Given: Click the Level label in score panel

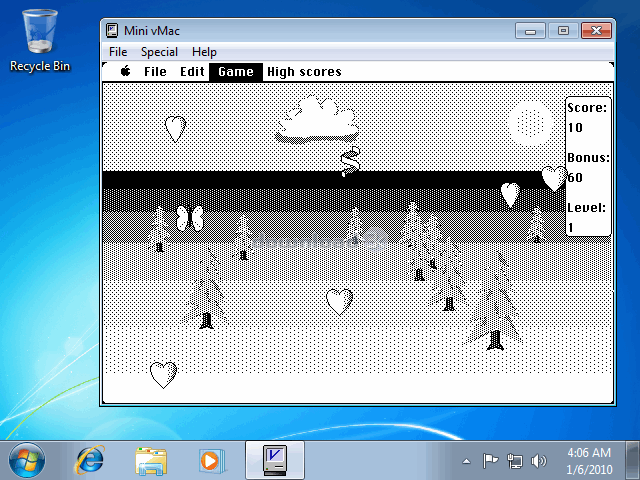Looking at the screenshot, I should pos(587,207).
